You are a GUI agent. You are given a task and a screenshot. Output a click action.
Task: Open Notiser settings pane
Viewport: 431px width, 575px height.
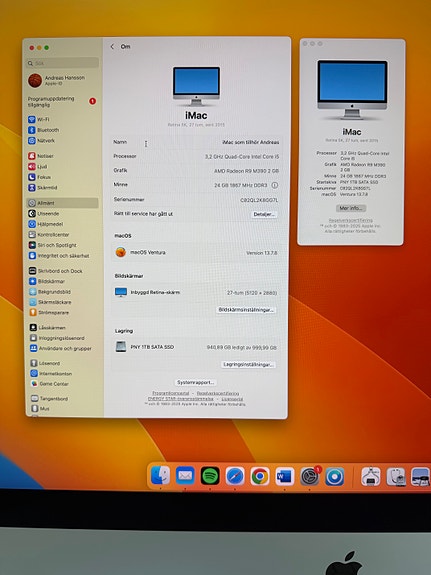point(41,156)
